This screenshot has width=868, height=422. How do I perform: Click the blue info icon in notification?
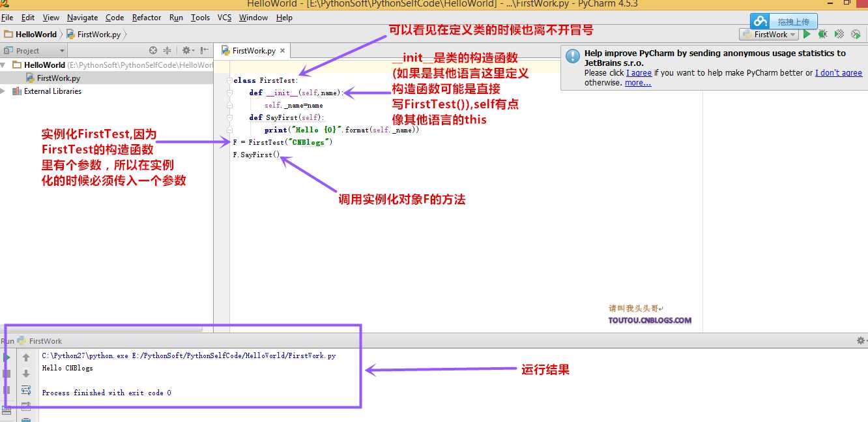(x=573, y=56)
